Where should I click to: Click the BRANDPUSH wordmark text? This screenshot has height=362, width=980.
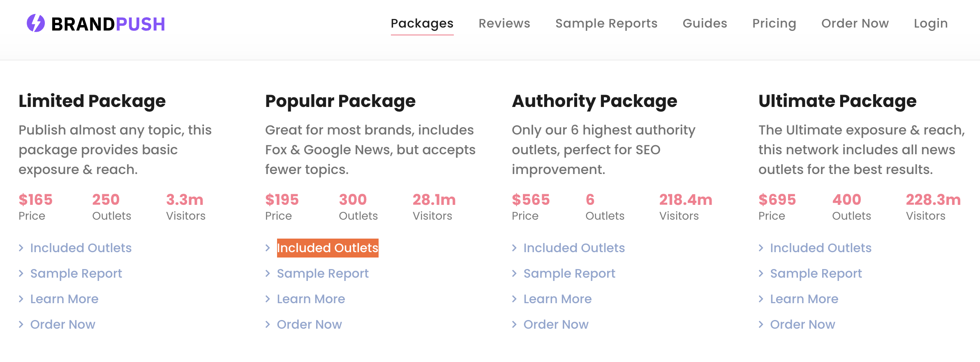(108, 24)
